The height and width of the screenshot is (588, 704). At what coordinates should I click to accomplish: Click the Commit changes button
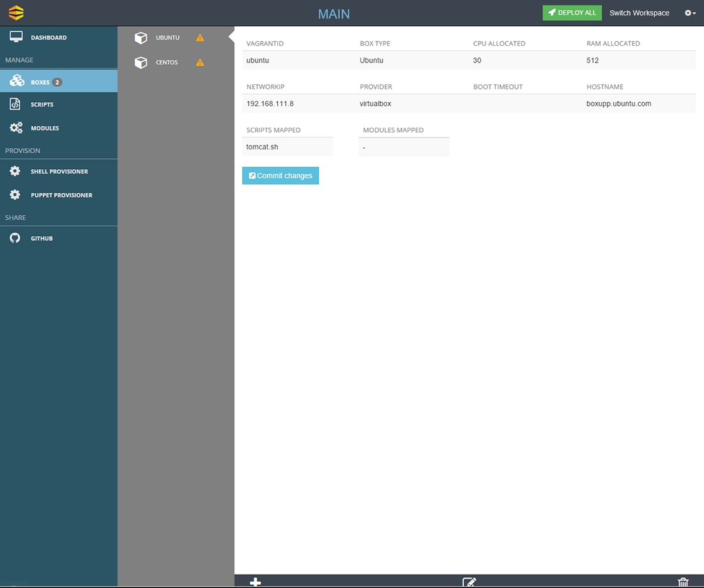[x=280, y=175]
